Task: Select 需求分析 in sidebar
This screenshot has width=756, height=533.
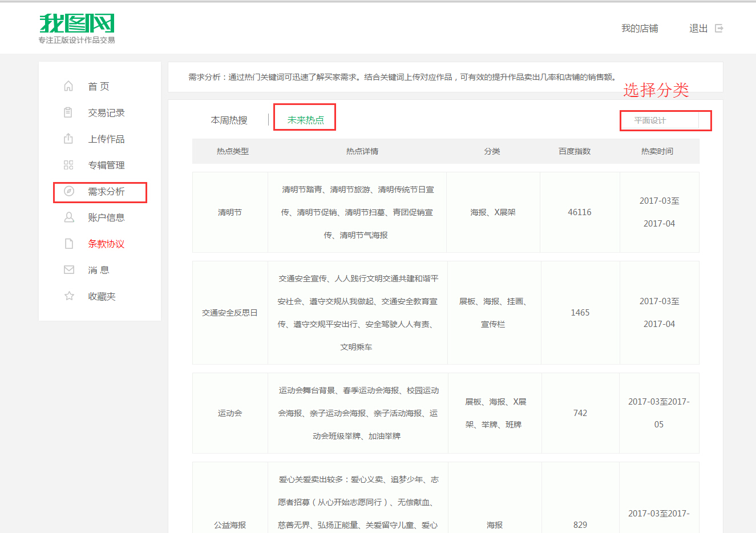Action: [106, 191]
